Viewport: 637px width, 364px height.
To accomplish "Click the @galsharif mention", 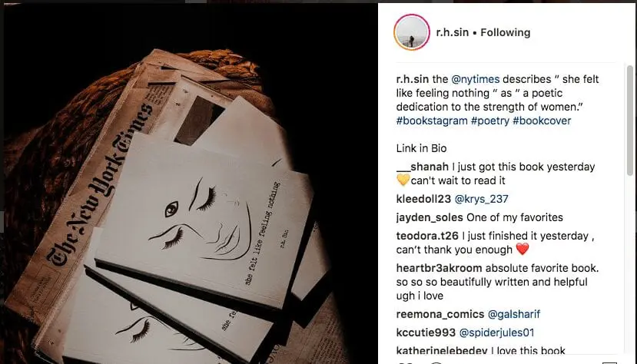I will [514, 314].
